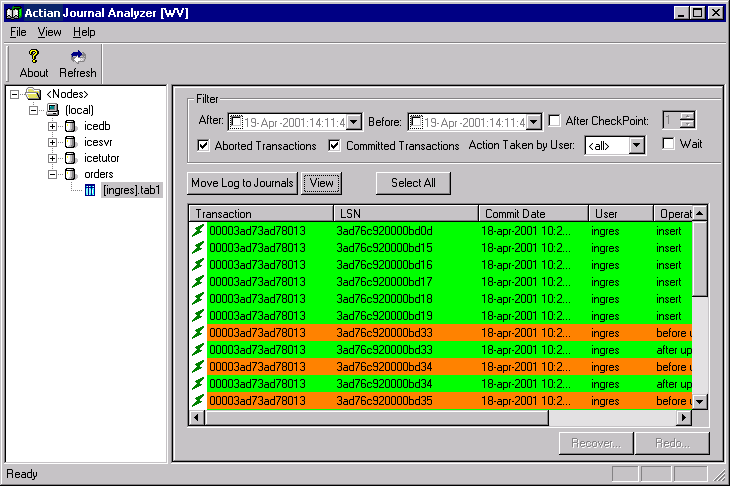The width and height of the screenshot is (730, 486).
Task: Click the About toolbar icon
Action: click(33, 57)
